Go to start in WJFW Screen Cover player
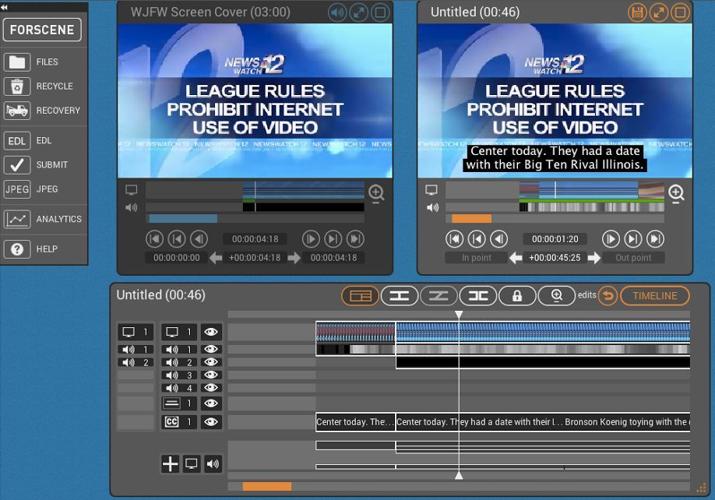The width and height of the screenshot is (715, 500). point(155,239)
